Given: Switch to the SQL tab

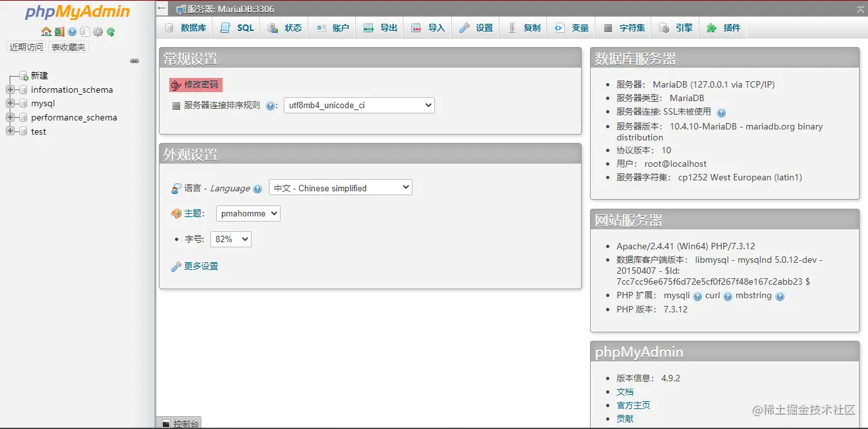Looking at the screenshot, I should tap(237, 28).
